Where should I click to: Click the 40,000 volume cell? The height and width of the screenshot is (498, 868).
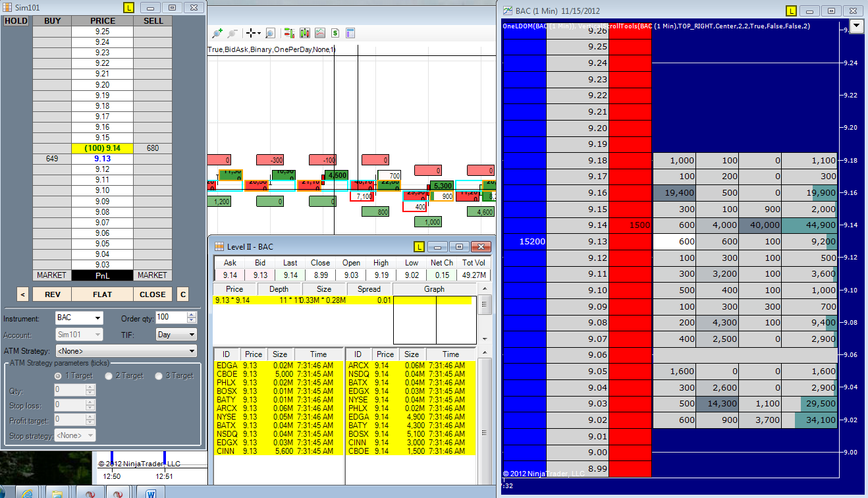tap(760, 225)
